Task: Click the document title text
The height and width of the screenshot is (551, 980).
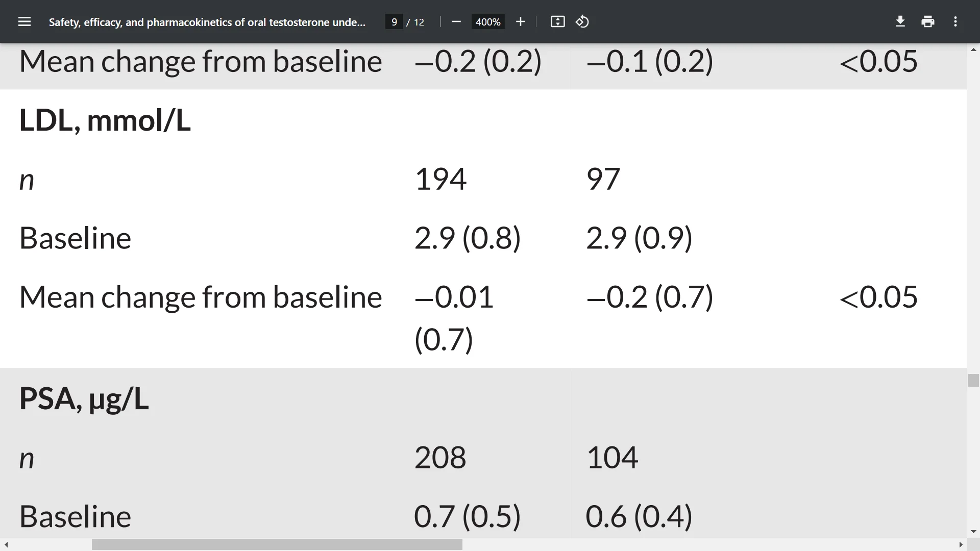Action: 207,22
